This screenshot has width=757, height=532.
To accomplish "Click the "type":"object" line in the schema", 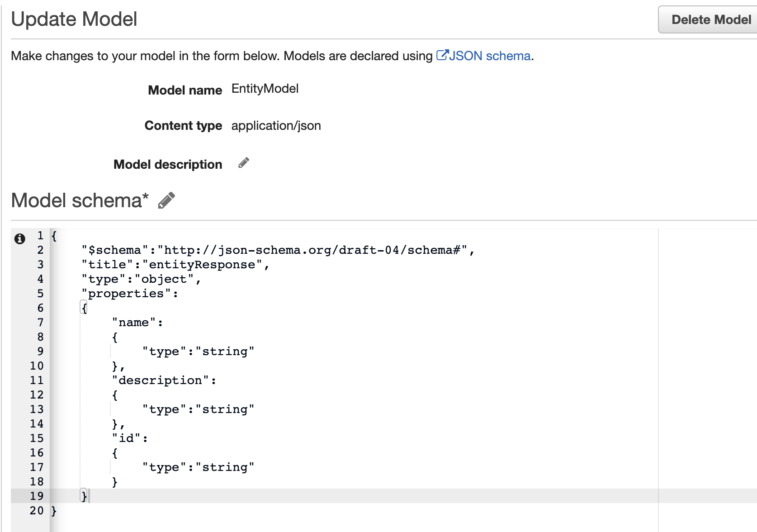I will point(141,279).
